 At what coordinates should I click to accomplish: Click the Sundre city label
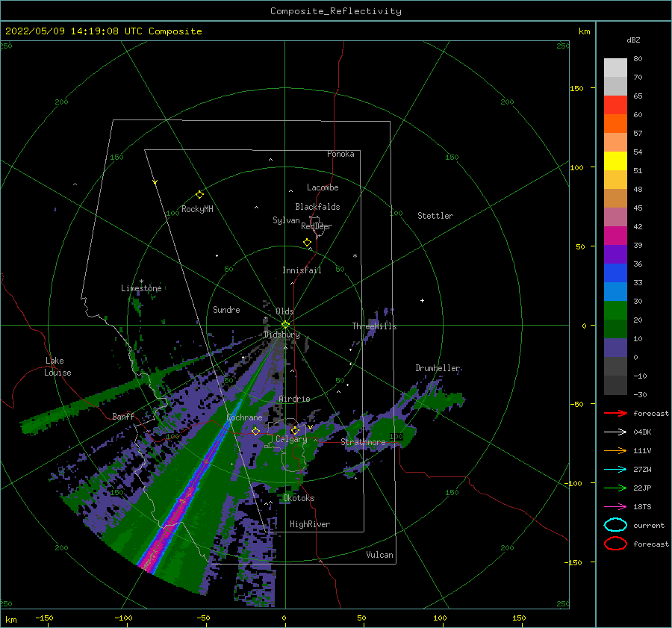pyautogui.click(x=226, y=309)
